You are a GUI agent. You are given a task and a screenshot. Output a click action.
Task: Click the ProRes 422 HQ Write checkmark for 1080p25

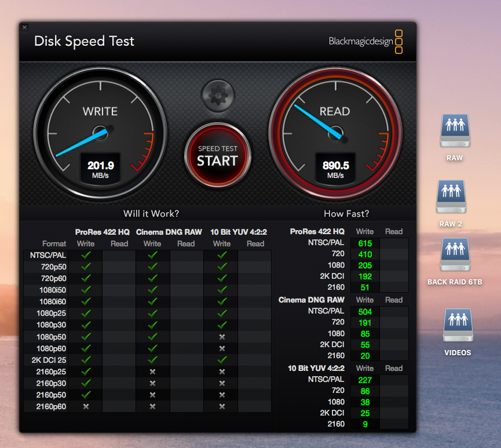point(86,314)
